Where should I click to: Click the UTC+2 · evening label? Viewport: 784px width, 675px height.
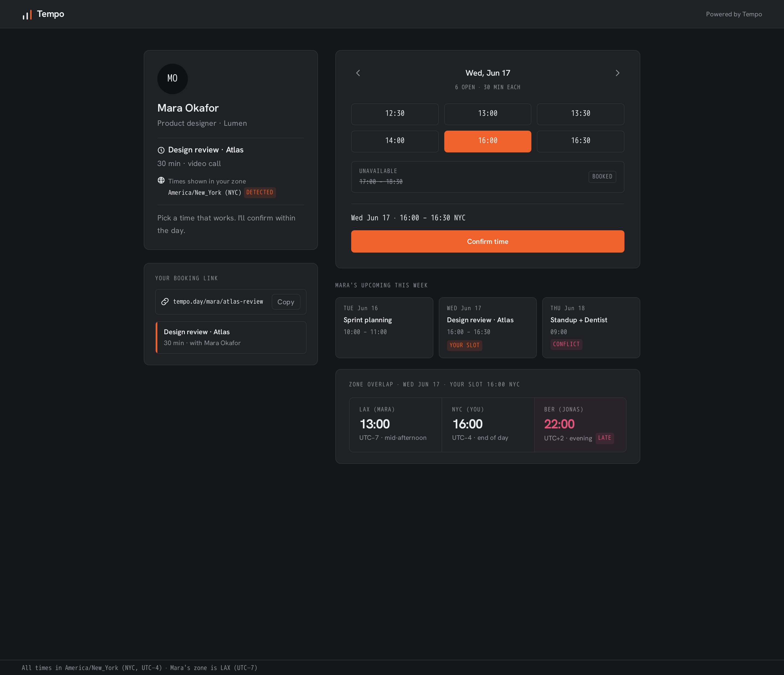click(x=568, y=438)
